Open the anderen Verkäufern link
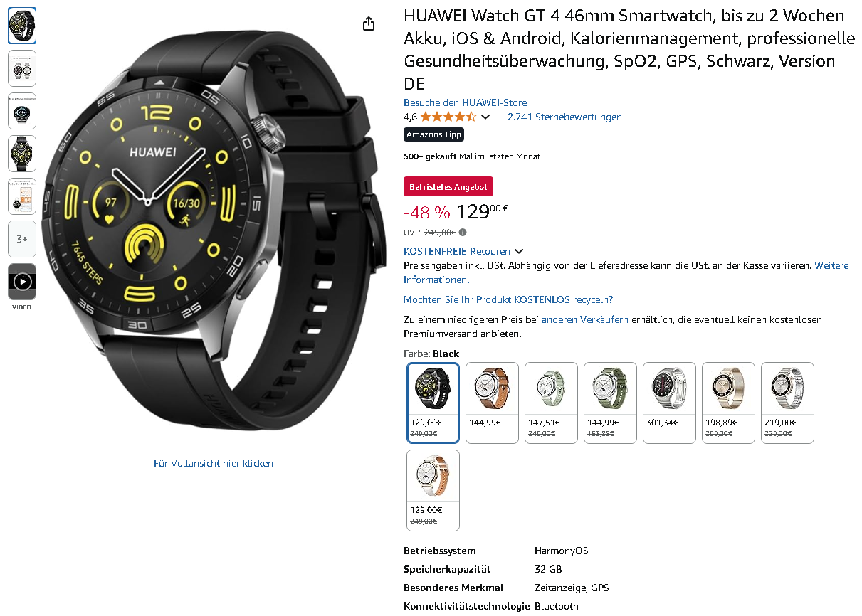This screenshot has height=616, width=862. click(585, 320)
